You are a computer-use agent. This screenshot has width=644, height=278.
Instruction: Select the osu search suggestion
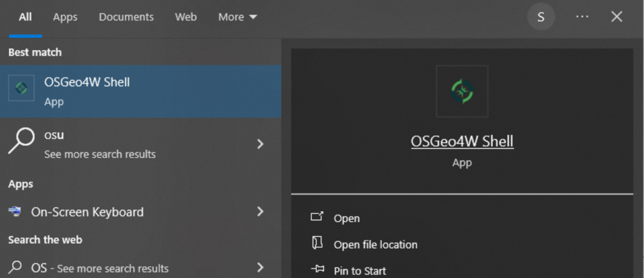[x=141, y=144]
